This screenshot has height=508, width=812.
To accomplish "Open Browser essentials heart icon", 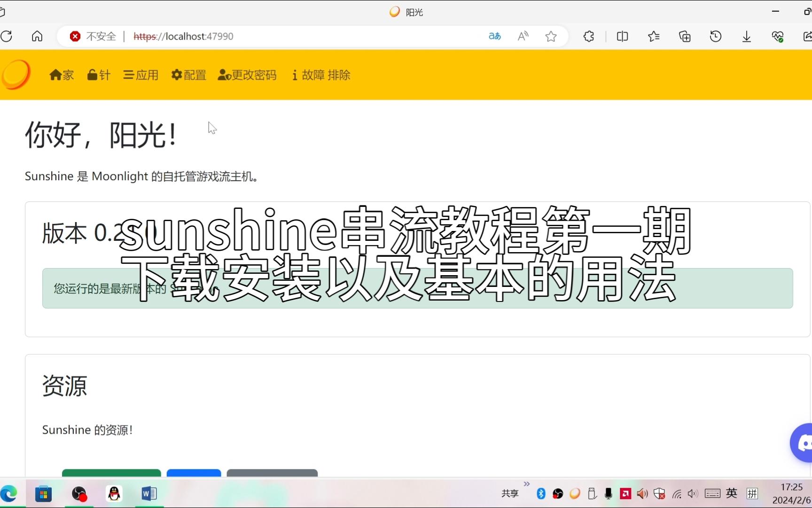I will tap(778, 36).
